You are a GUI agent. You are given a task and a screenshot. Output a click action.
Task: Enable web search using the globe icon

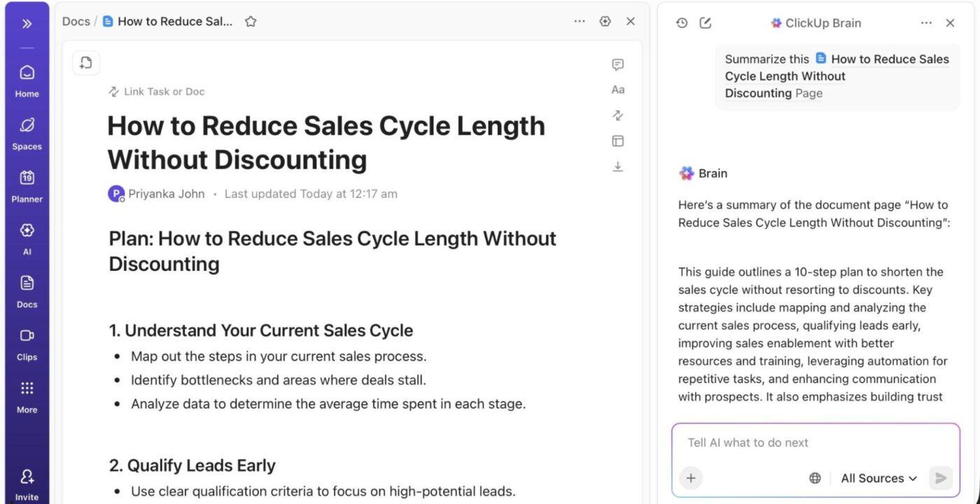(x=814, y=478)
